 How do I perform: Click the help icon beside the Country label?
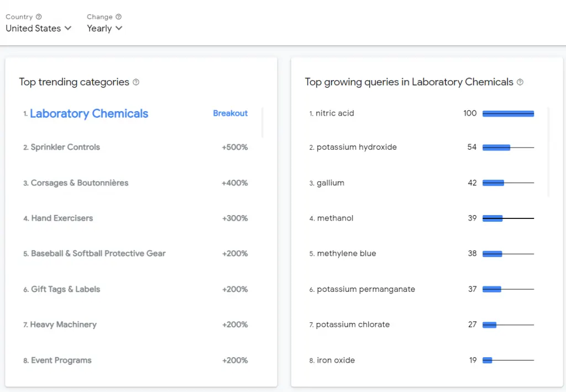click(39, 17)
